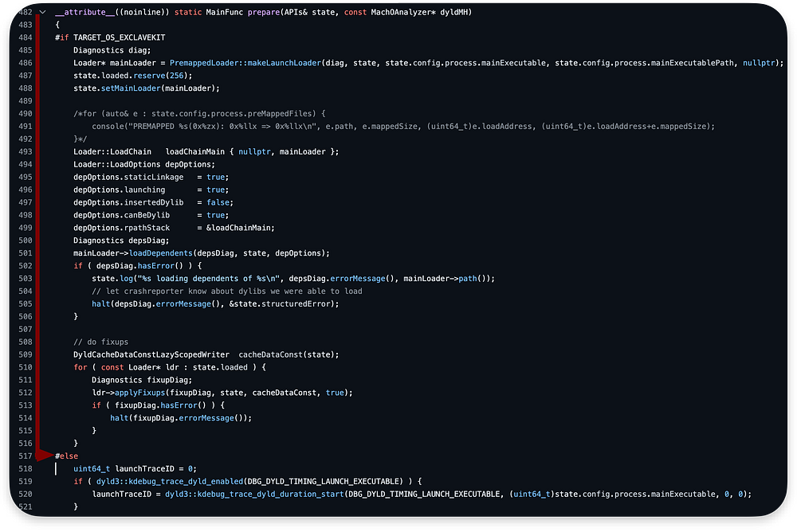Click the crashreporter comment on line 504
Viewport: 797px width, 532px height.
click(x=226, y=291)
